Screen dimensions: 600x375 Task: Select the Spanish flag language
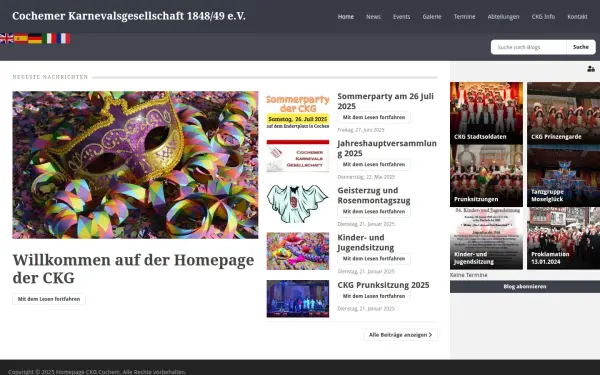[x=21, y=38]
